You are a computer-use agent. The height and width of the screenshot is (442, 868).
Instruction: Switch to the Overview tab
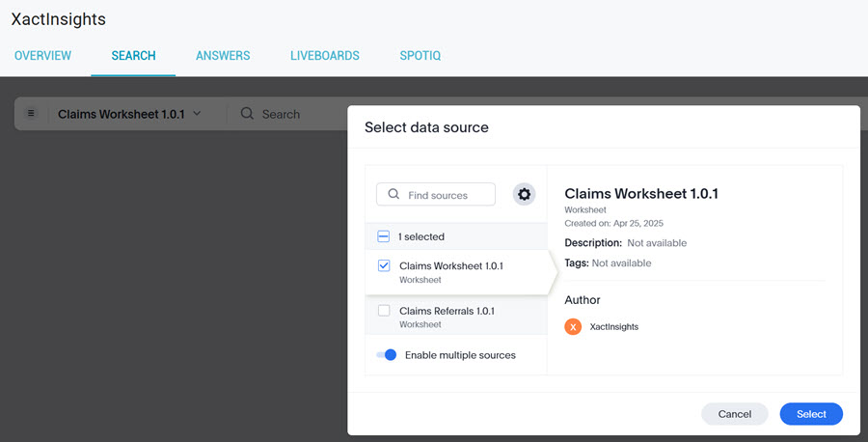pyautogui.click(x=42, y=56)
